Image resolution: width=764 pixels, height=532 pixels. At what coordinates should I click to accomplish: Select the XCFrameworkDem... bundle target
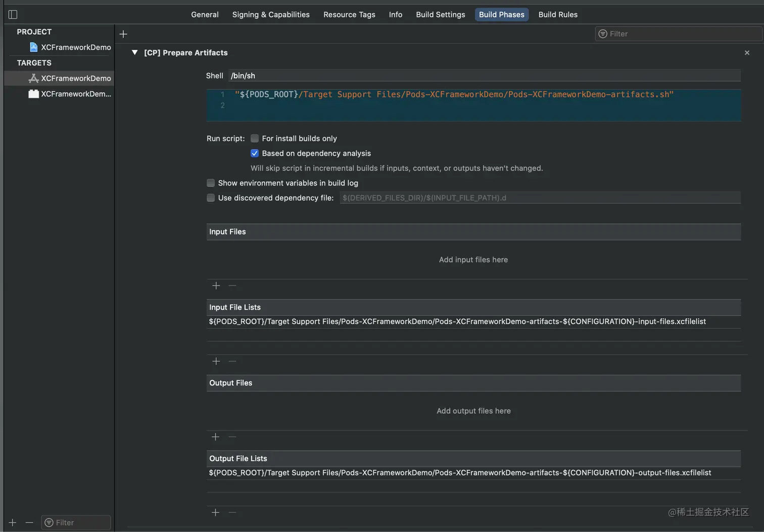point(70,94)
